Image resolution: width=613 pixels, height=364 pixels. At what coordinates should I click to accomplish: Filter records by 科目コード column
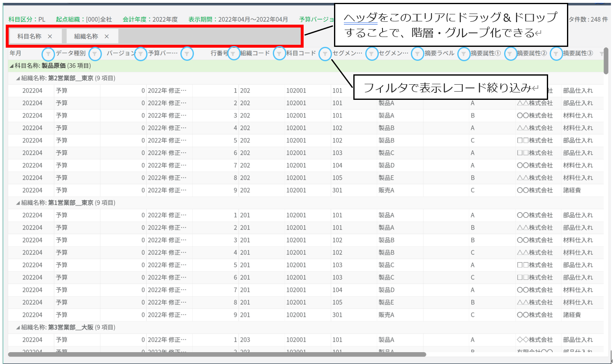tap(325, 54)
